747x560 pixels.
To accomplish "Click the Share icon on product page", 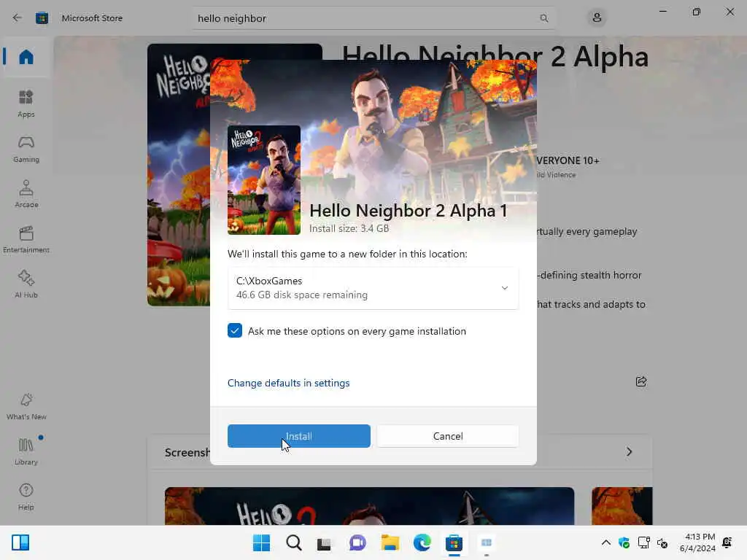I will (x=641, y=381).
